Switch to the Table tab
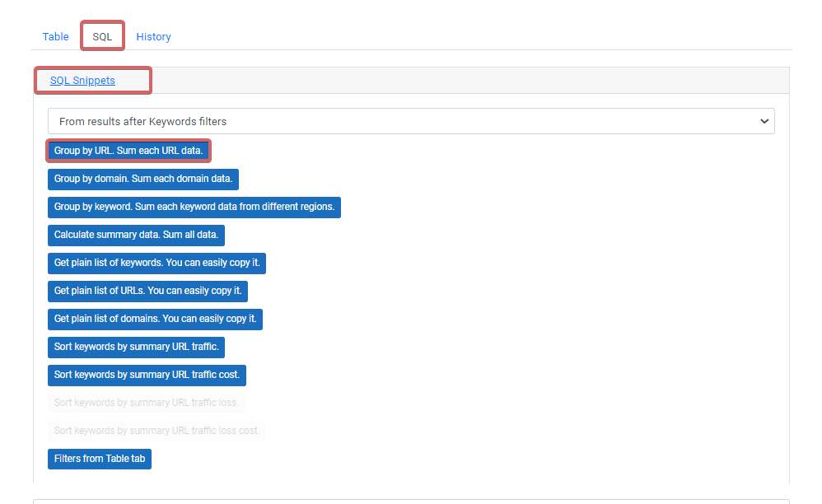This screenshot has height=504, width=822. pyautogui.click(x=55, y=37)
